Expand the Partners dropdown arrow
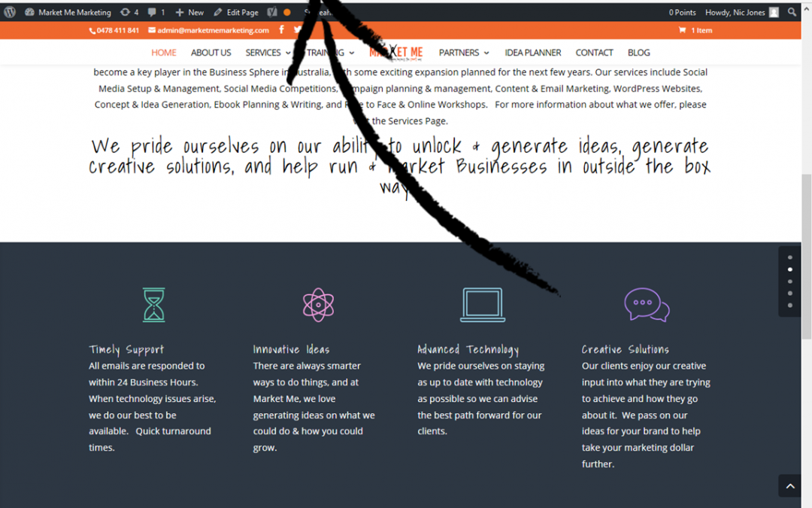The height and width of the screenshot is (508, 812). (486, 53)
